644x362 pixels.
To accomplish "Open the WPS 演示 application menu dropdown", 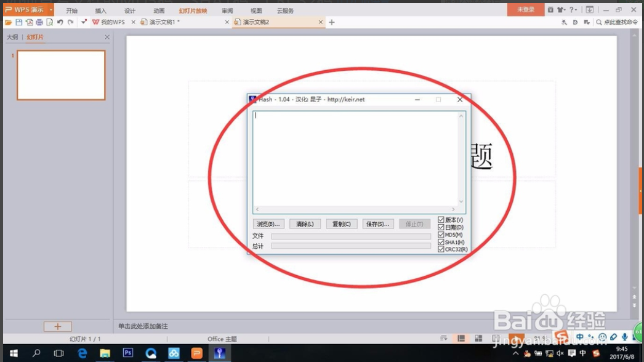I will (x=51, y=9).
